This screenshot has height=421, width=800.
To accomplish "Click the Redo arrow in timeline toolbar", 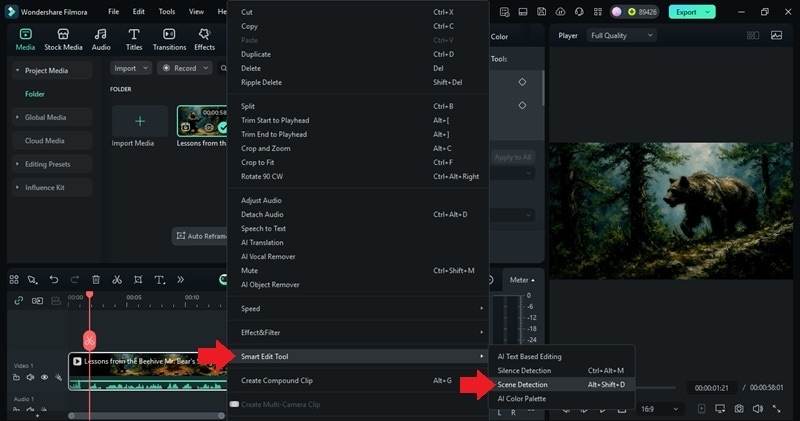I will click(75, 280).
